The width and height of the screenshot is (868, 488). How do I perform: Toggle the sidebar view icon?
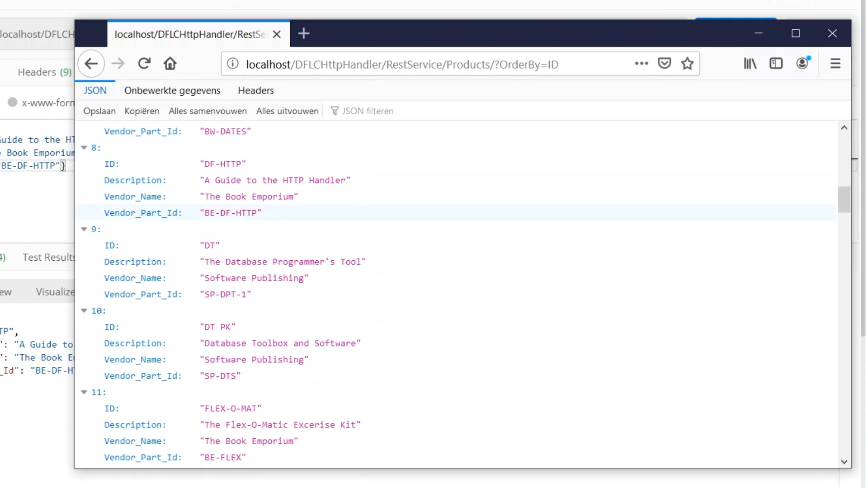click(776, 64)
